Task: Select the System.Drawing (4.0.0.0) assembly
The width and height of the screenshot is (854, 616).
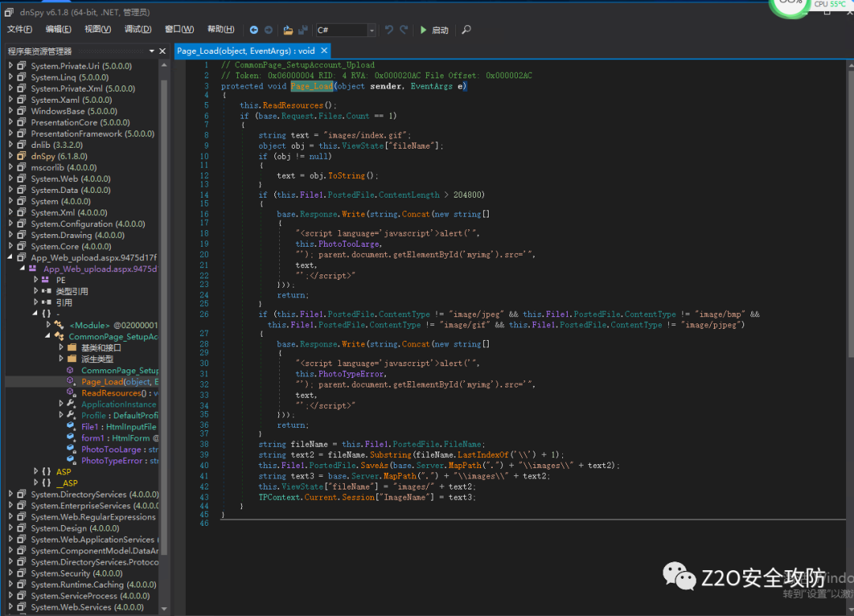Action: pos(77,235)
